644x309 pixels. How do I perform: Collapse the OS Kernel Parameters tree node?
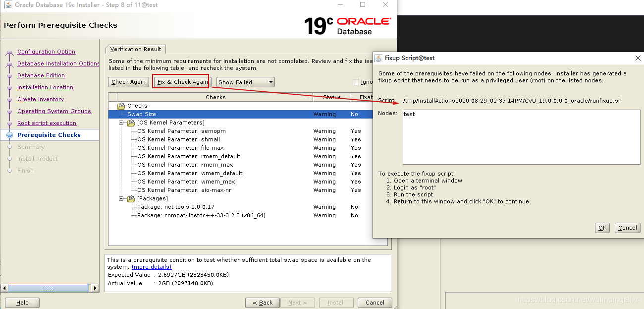(121, 123)
